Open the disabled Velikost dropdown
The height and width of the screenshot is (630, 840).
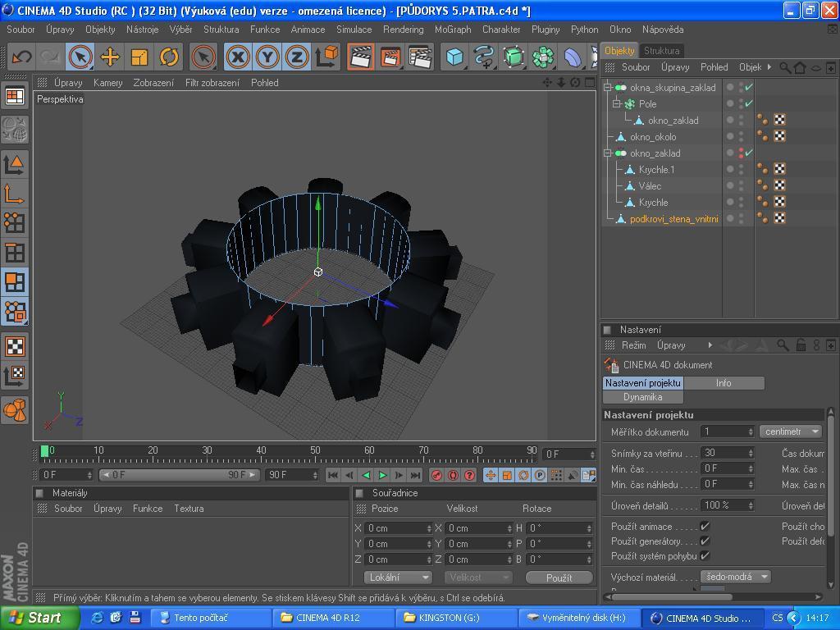tap(478, 577)
